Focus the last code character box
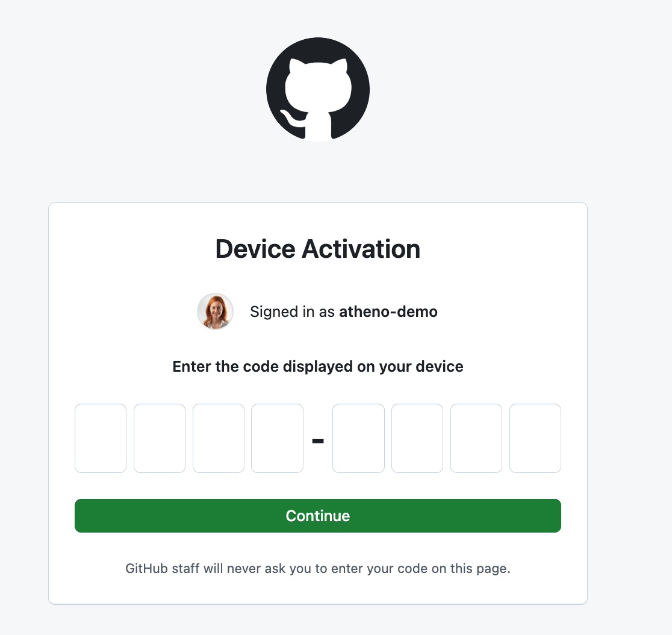This screenshot has height=635, width=672. click(x=535, y=438)
